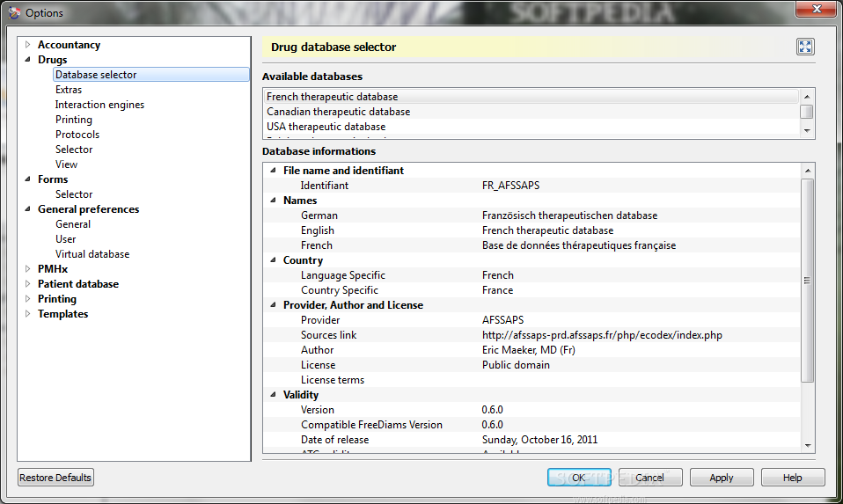Click the Public domain license value
Viewport: 843px width, 504px height.
(x=516, y=365)
